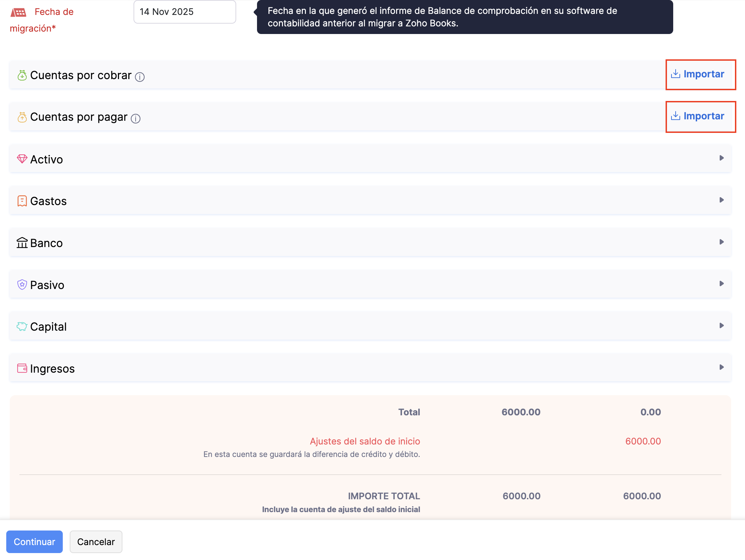Expand the Capital section arrow
745x560 pixels.
tap(721, 325)
